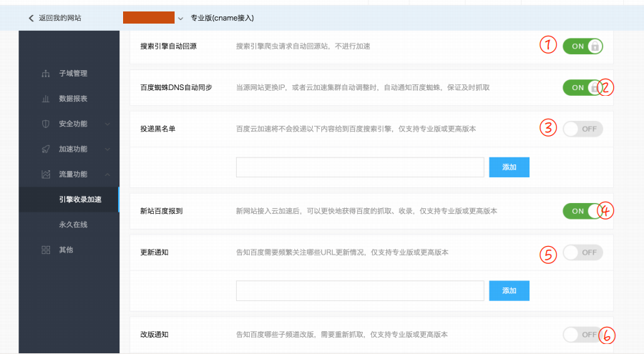Toggle the 搜索引擎自动回源 switch
The image size is (644, 354).
(x=582, y=46)
